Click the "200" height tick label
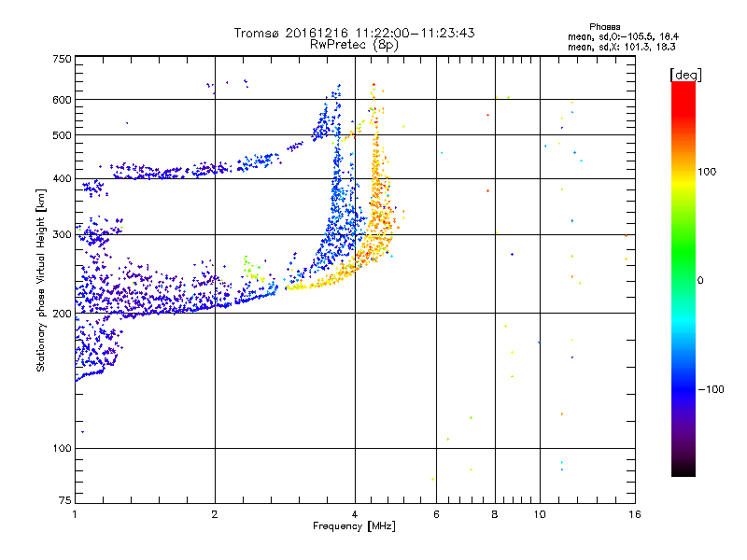This screenshot has width=747, height=560. click(62, 314)
